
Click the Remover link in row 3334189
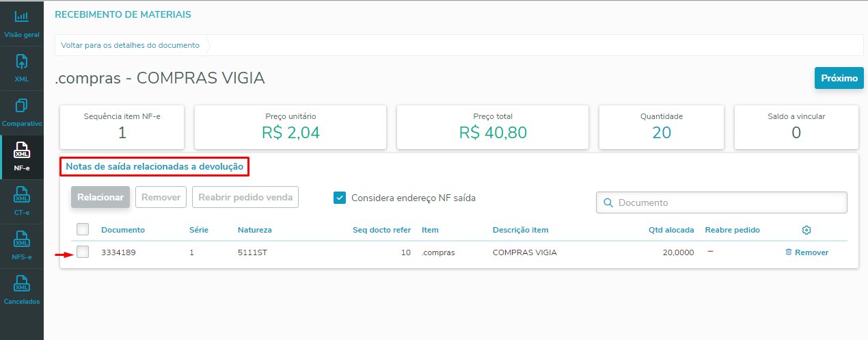[811, 252]
